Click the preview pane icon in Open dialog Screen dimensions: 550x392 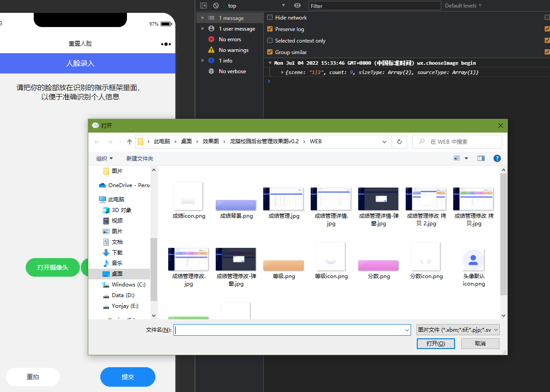481,158
